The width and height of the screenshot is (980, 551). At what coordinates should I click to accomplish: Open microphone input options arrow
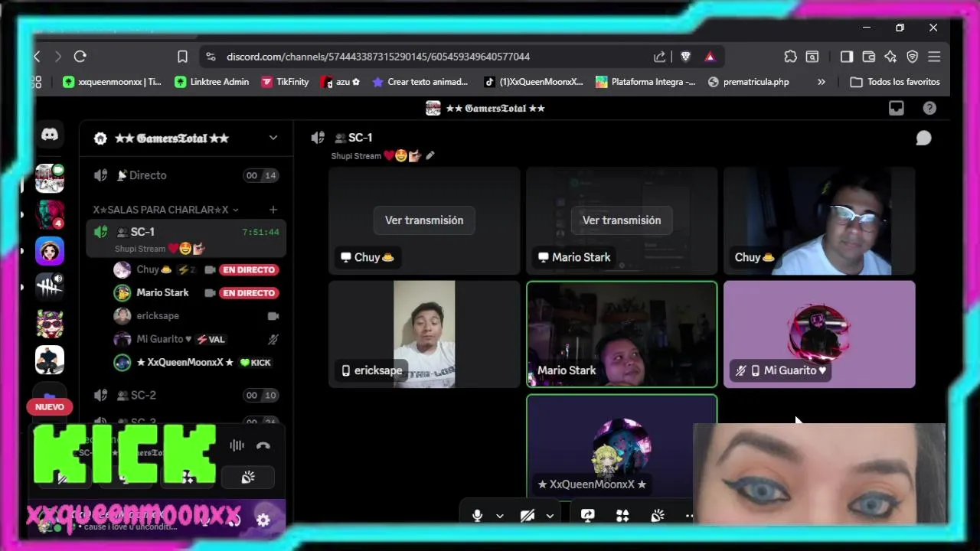tap(500, 516)
